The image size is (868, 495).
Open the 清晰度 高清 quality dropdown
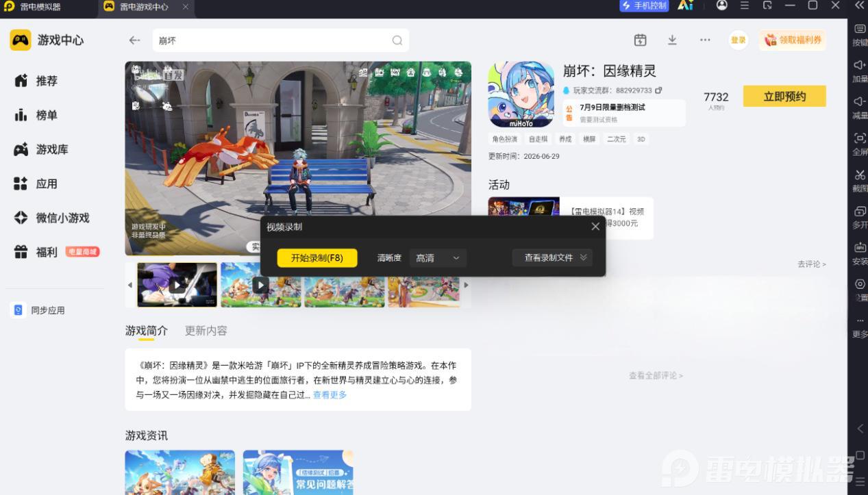click(438, 258)
